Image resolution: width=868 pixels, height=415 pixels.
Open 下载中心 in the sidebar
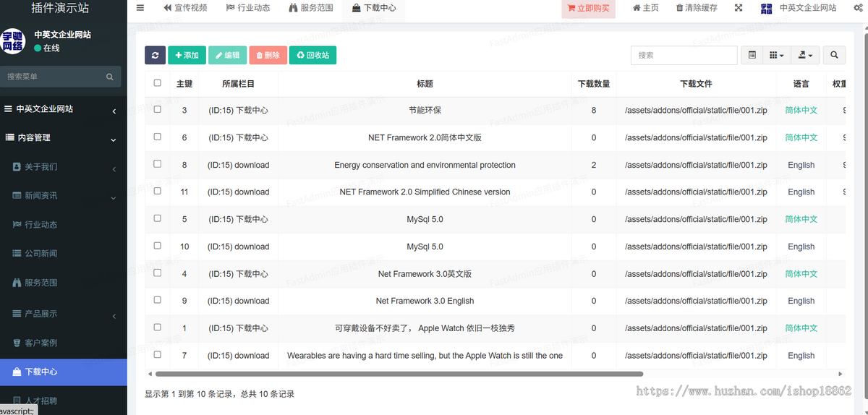coord(64,372)
